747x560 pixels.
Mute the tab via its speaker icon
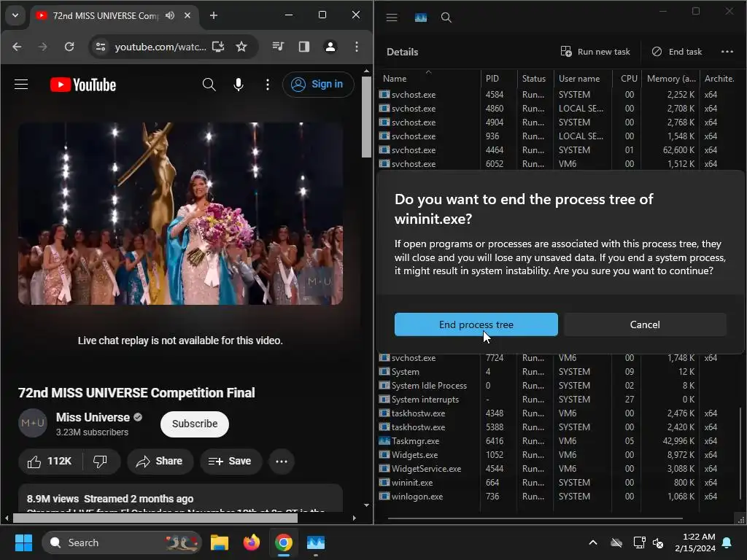[170, 15]
